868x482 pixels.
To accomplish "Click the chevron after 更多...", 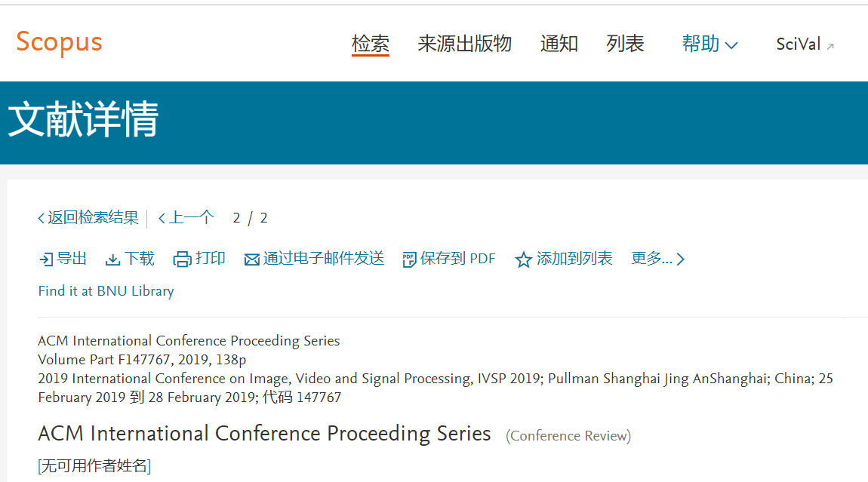I will [x=681, y=259].
